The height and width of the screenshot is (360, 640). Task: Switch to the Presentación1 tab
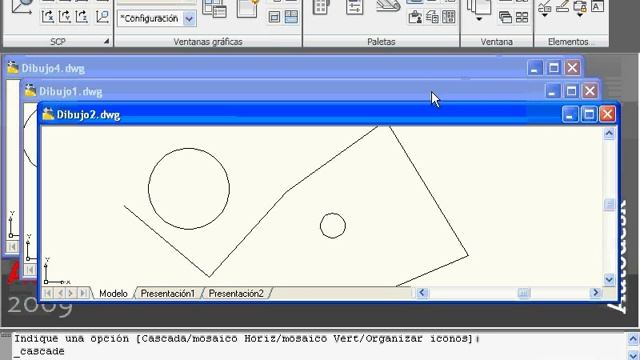click(x=168, y=293)
